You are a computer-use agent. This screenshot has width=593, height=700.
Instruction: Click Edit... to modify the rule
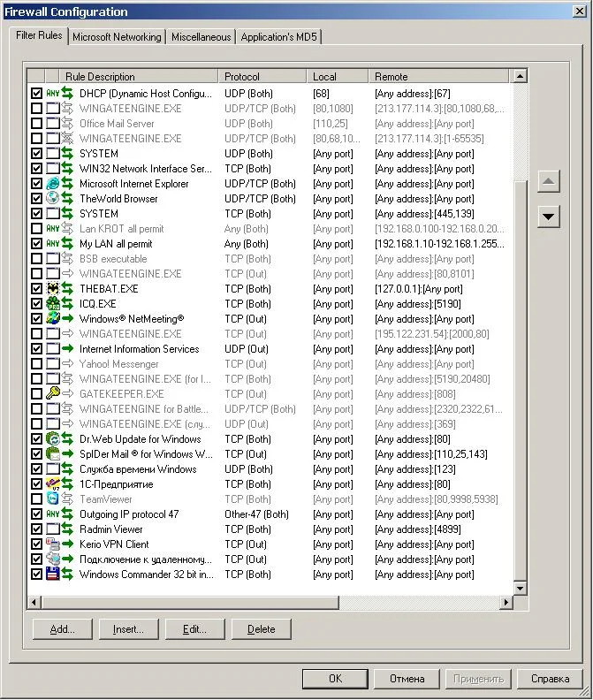[194, 629]
